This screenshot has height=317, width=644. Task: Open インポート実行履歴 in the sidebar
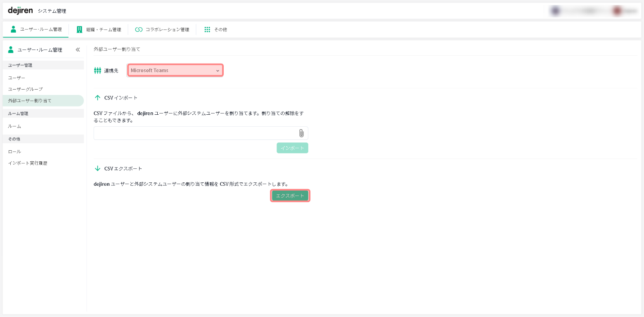pos(28,163)
